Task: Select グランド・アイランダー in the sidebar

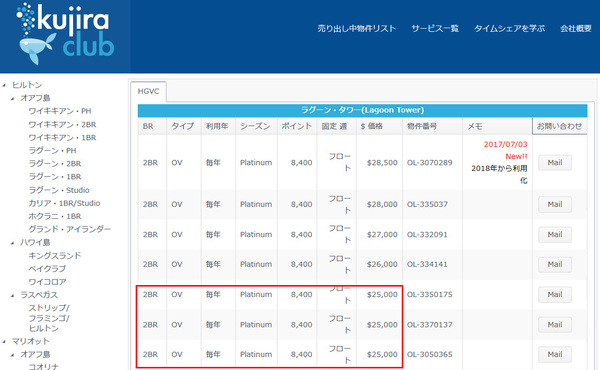Action: coord(70,229)
